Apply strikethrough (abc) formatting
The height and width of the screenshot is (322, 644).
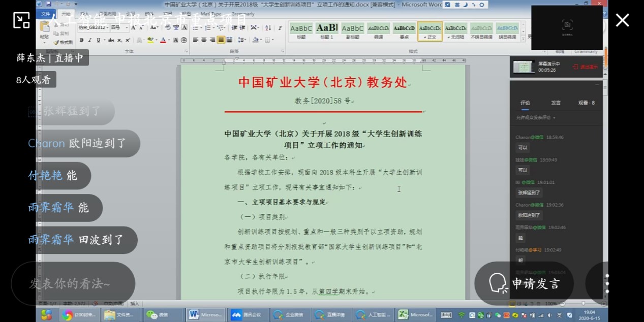(x=111, y=40)
